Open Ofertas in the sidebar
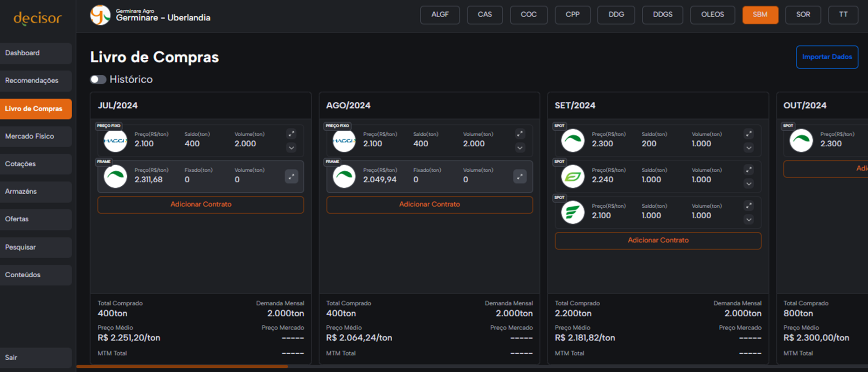868x372 pixels. [36, 219]
